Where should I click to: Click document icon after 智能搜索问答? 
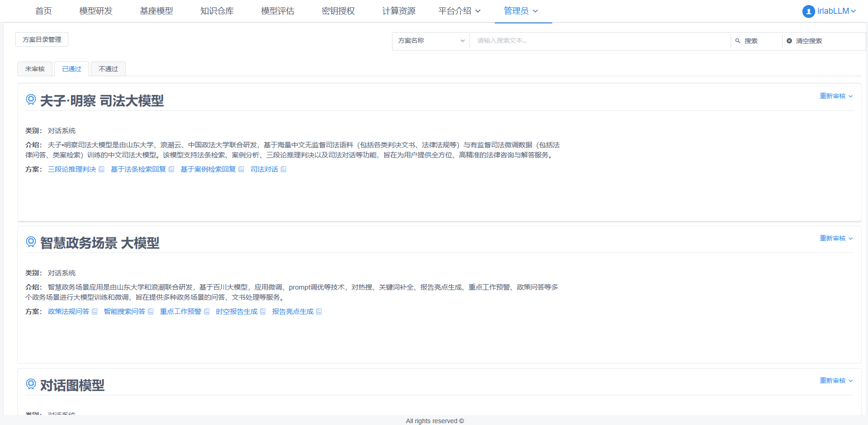point(151,312)
